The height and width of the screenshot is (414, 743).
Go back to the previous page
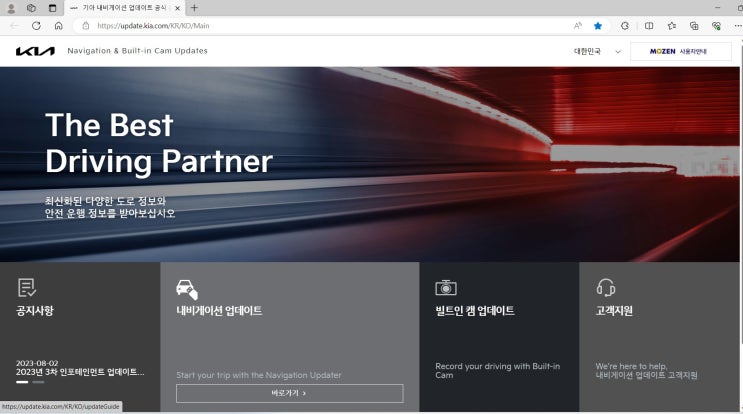(x=15, y=26)
